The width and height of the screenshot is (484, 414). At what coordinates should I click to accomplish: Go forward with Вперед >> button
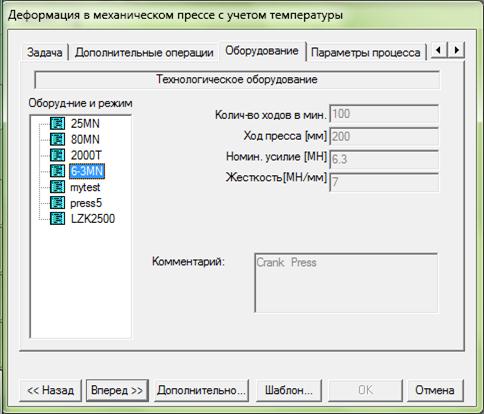click(x=117, y=390)
